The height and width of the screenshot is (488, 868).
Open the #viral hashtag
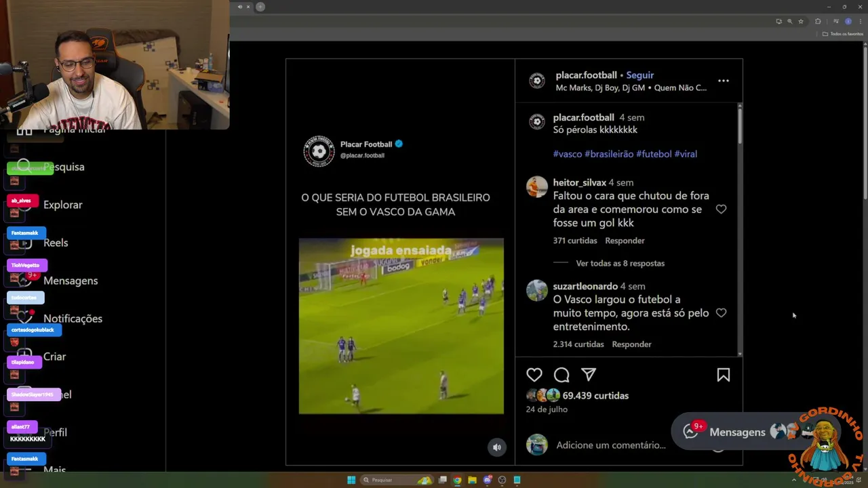click(x=686, y=154)
